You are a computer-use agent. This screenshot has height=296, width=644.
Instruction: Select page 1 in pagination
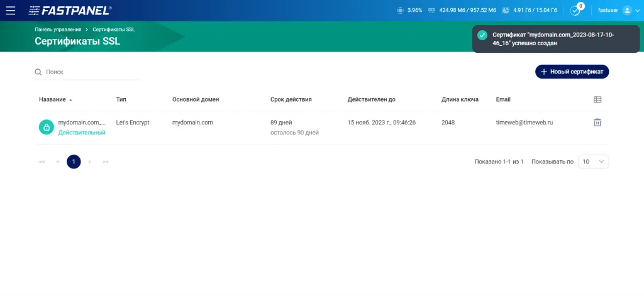pos(74,162)
